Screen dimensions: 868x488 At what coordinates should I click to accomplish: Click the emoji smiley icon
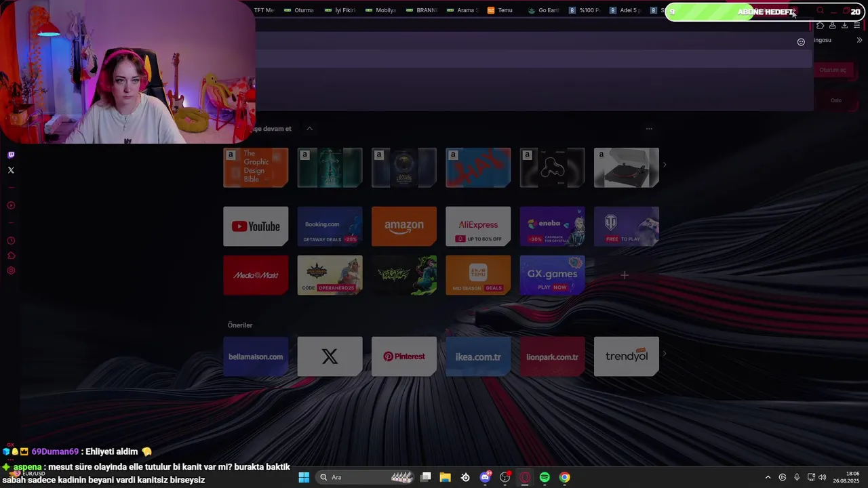point(801,42)
